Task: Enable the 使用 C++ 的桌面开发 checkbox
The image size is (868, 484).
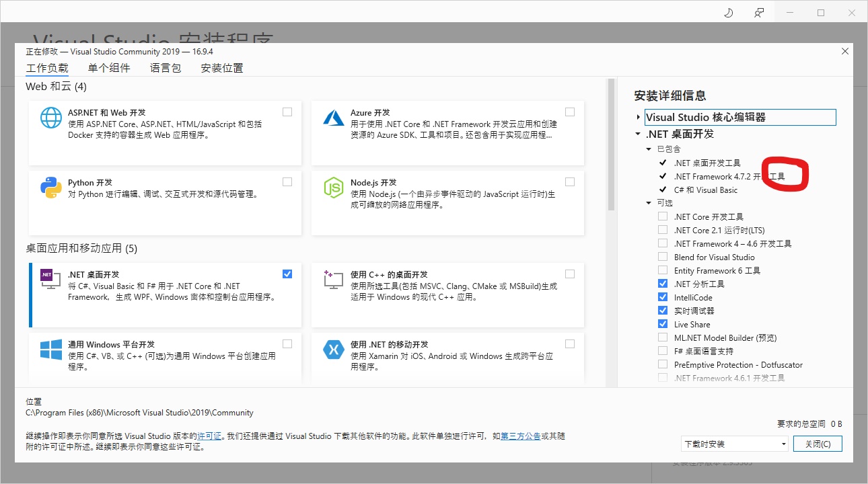Action: pyautogui.click(x=570, y=274)
